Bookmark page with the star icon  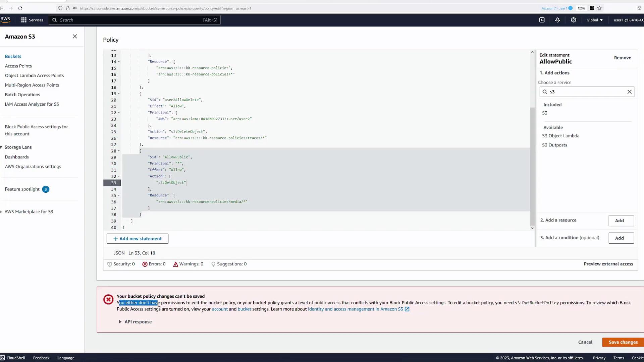[599, 8]
